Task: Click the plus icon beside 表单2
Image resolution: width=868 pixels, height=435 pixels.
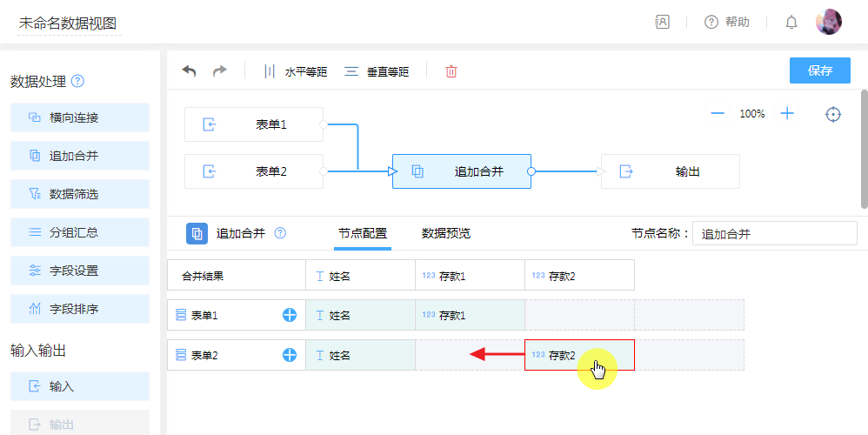Action: coord(290,355)
